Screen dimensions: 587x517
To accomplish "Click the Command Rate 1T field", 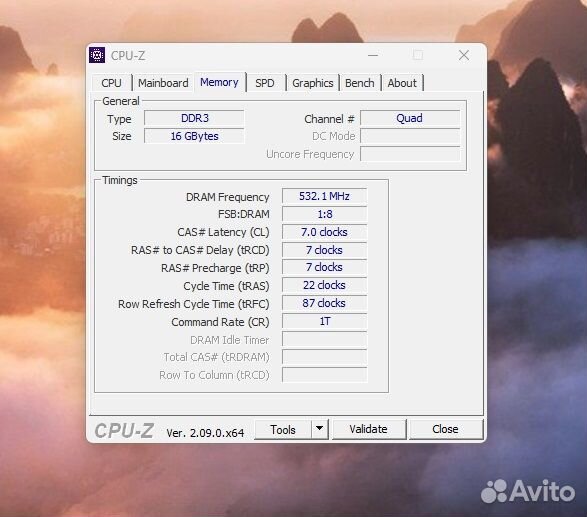I will (x=324, y=321).
